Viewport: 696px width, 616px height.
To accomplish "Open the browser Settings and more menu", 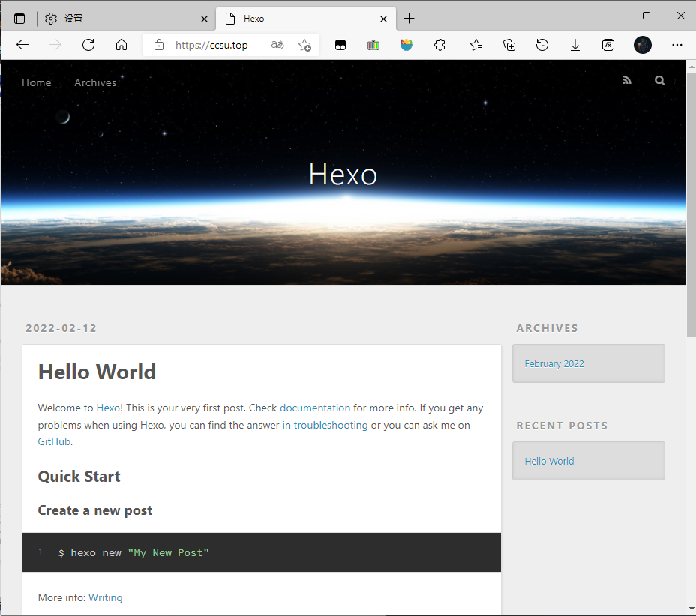I will point(677,45).
